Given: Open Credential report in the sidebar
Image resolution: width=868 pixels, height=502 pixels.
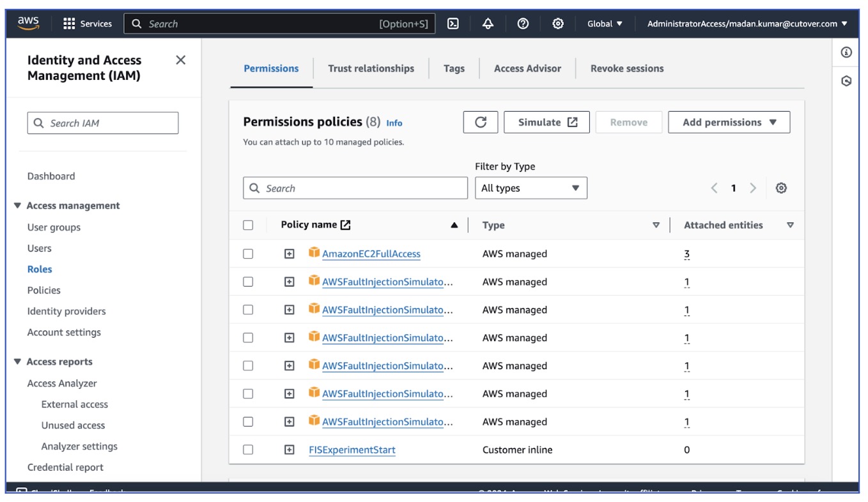Looking at the screenshot, I should (x=65, y=468).
